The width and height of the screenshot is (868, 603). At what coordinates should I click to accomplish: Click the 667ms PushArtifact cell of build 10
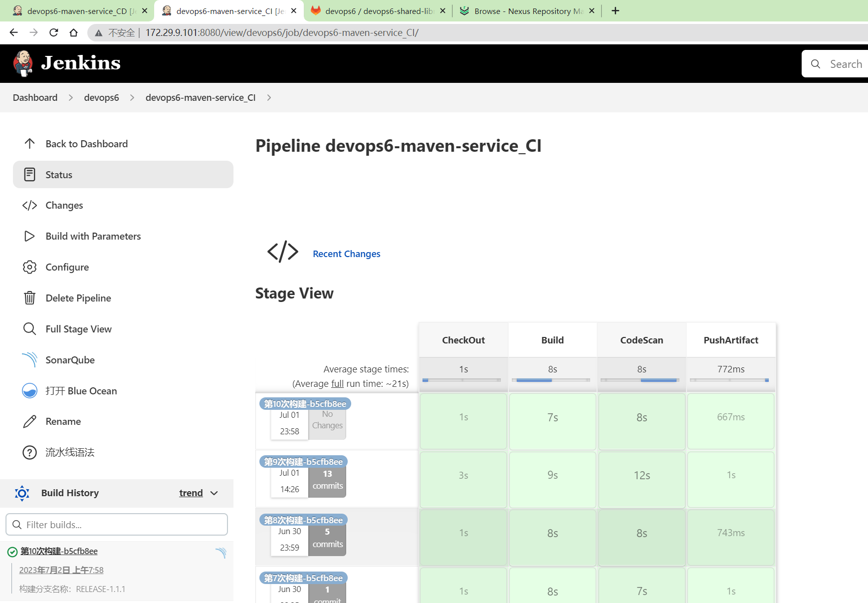[731, 421]
